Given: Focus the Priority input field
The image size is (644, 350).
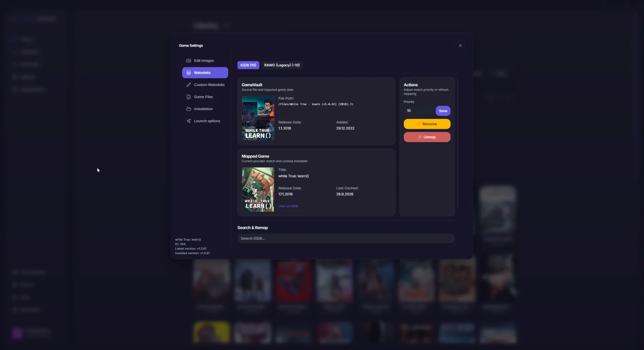Looking at the screenshot, I should (x=419, y=111).
